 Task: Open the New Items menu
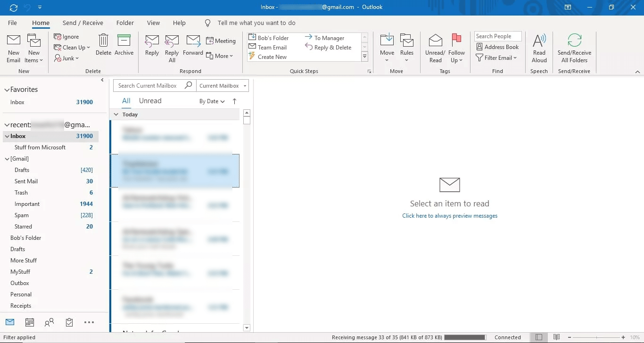[34, 49]
